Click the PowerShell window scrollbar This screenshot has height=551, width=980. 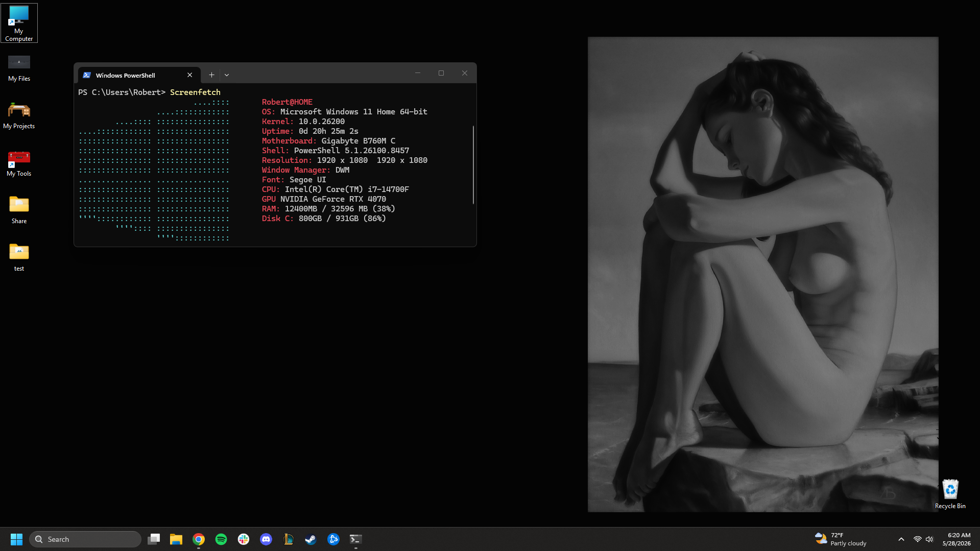coord(473,164)
